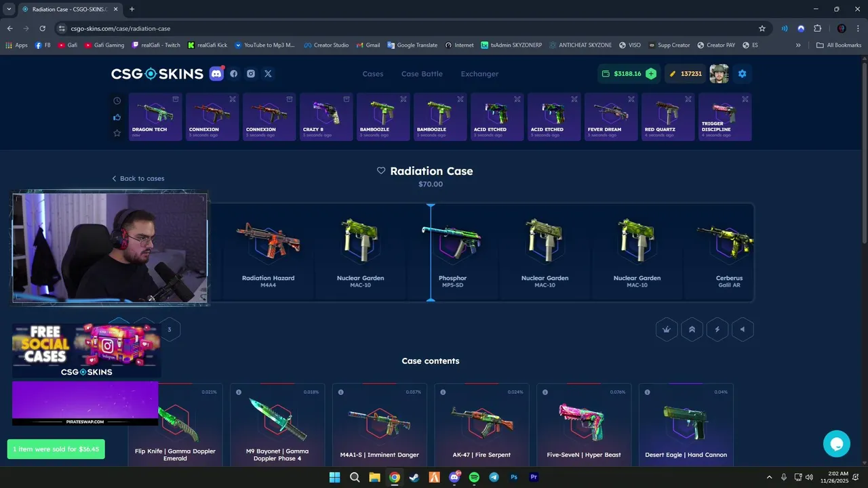Open the Discord icon next to the logo
Screen dimensions: 868x488
(x=216, y=74)
